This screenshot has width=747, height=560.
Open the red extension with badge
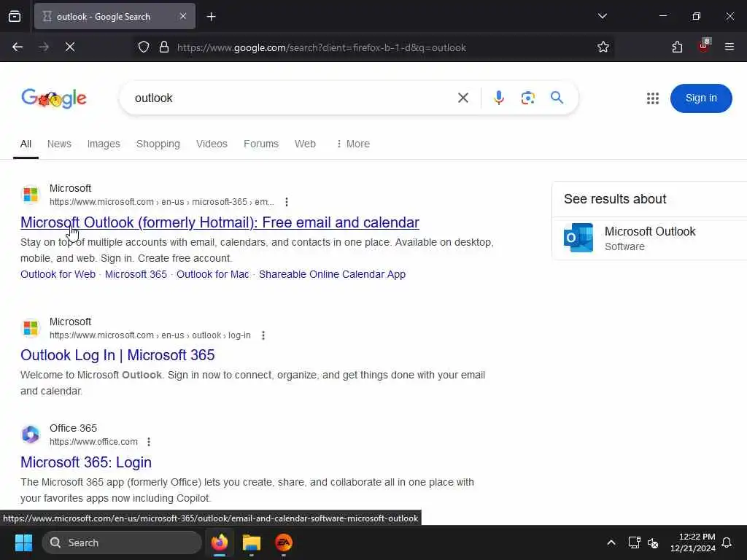[x=704, y=46]
